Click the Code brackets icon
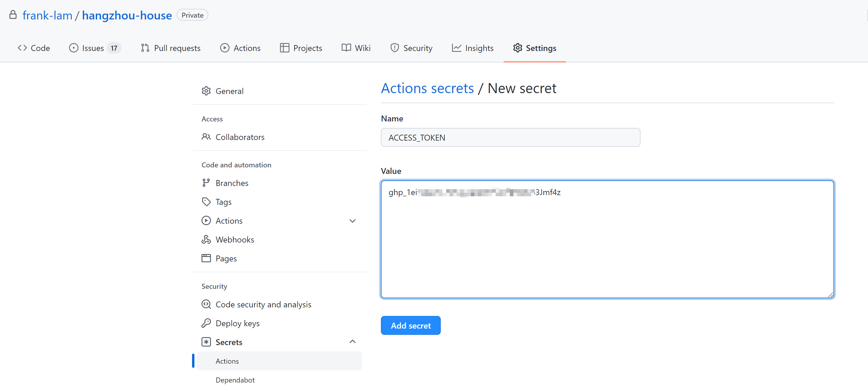This screenshot has height=389, width=868. [22, 48]
